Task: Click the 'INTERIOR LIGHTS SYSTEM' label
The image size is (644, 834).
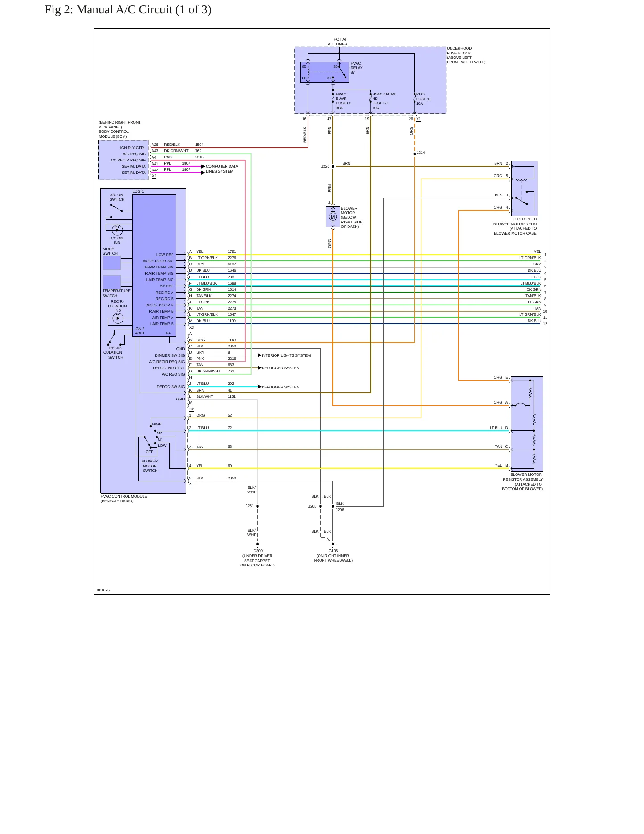Action: (x=286, y=355)
